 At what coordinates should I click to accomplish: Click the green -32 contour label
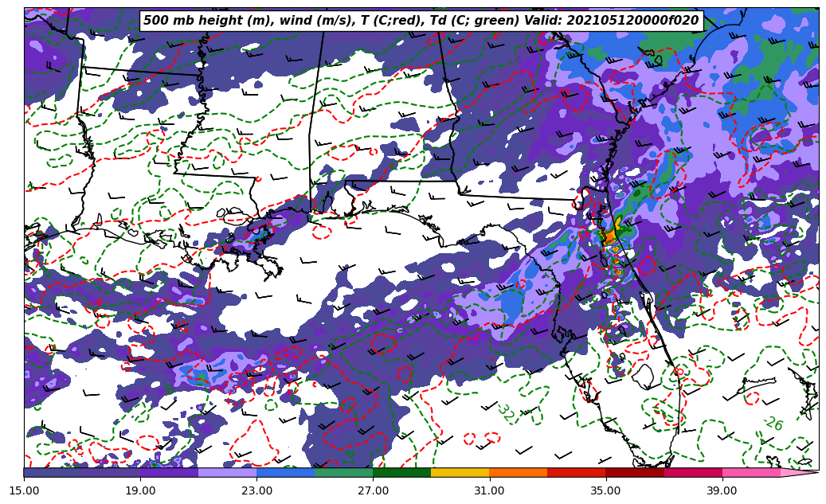(x=506, y=413)
